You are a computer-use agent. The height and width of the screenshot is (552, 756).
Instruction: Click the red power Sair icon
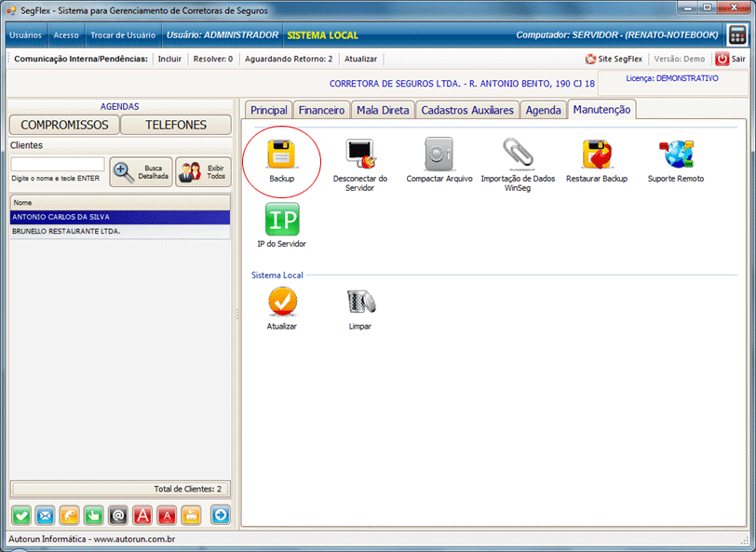722,59
